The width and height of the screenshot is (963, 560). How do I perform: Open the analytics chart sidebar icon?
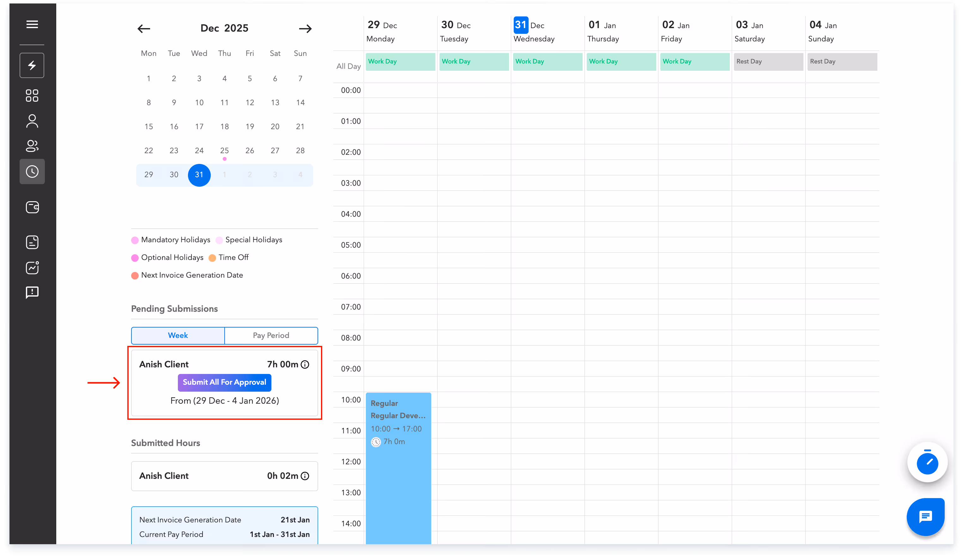(x=32, y=268)
